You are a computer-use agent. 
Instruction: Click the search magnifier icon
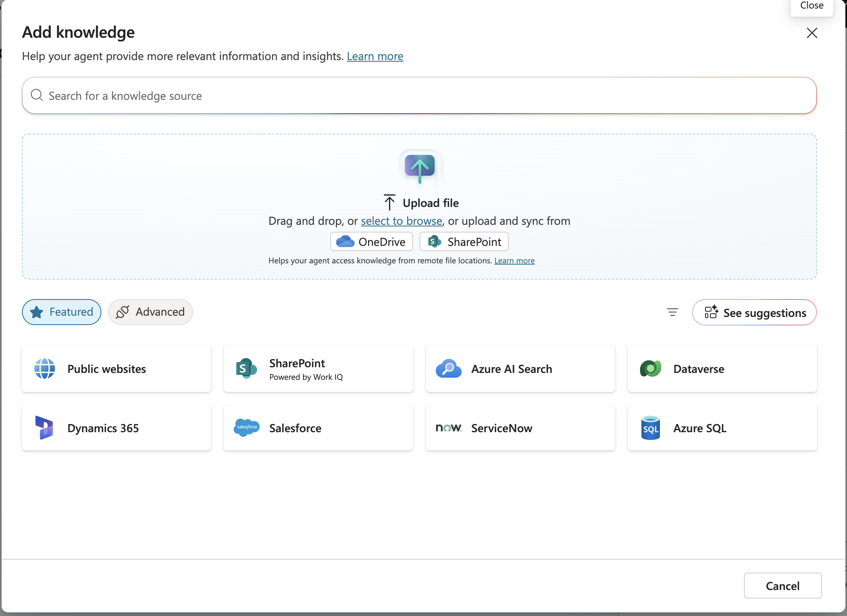(37, 95)
